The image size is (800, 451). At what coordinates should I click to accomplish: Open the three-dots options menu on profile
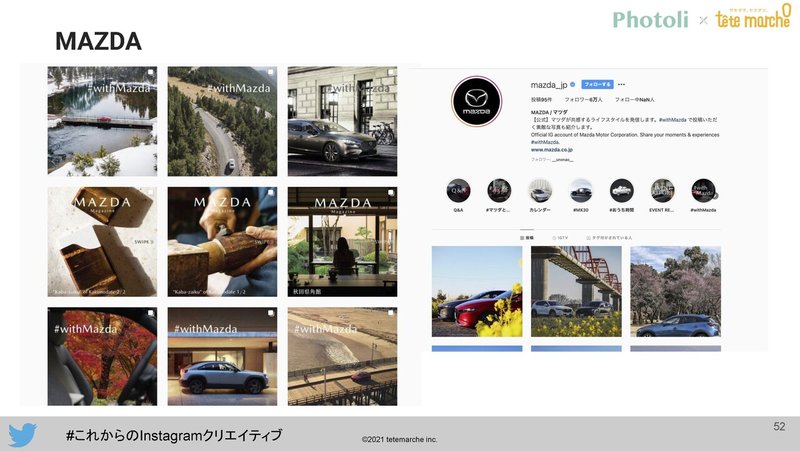[621, 84]
